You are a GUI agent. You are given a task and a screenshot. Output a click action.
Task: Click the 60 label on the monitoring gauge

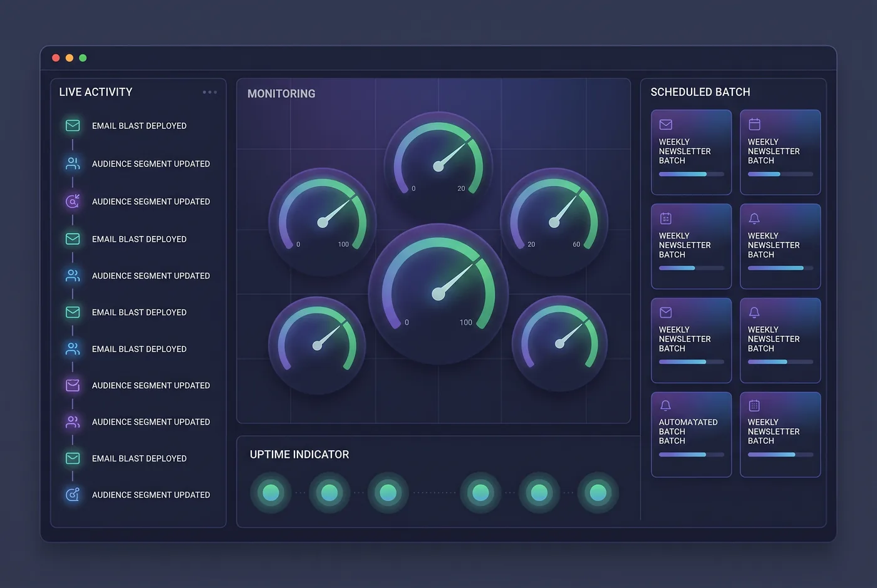coord(576,244)
